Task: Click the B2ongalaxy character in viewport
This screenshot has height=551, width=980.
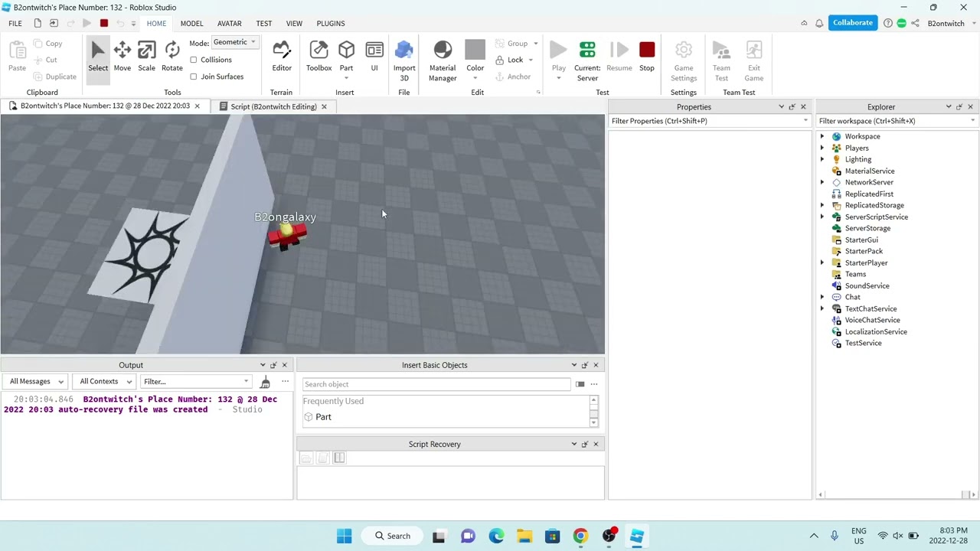Action: click(287, 236)
